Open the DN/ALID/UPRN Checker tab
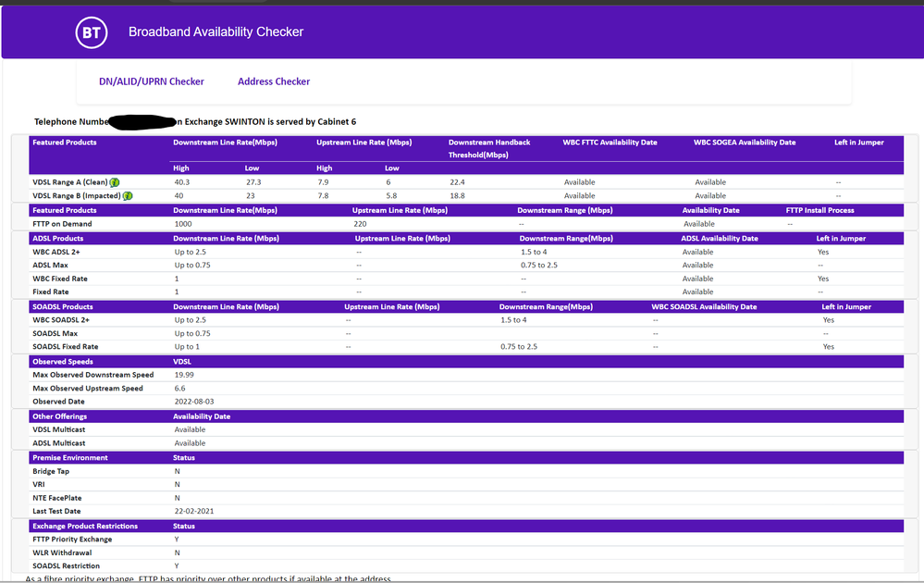Screen dimensions: 924x583 [x=152, y=81]
